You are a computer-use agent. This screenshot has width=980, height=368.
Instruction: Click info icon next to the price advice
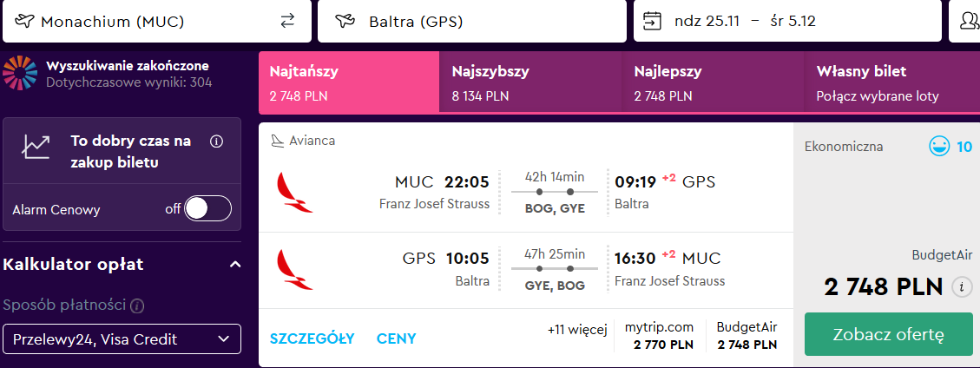pos(217,141)
